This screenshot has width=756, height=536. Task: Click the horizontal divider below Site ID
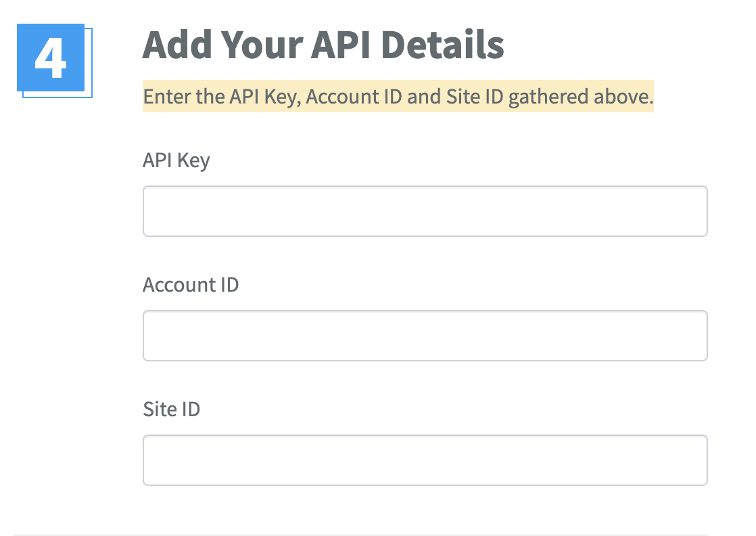tap(360, 535)
